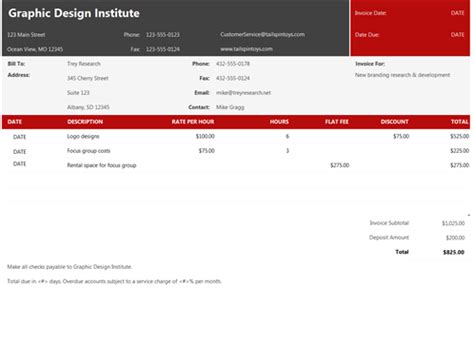Image resolution: width=474 pixels, height=363 pixels.
Task: Click the DATE cell in Rental space row
Action: (19, 164)
